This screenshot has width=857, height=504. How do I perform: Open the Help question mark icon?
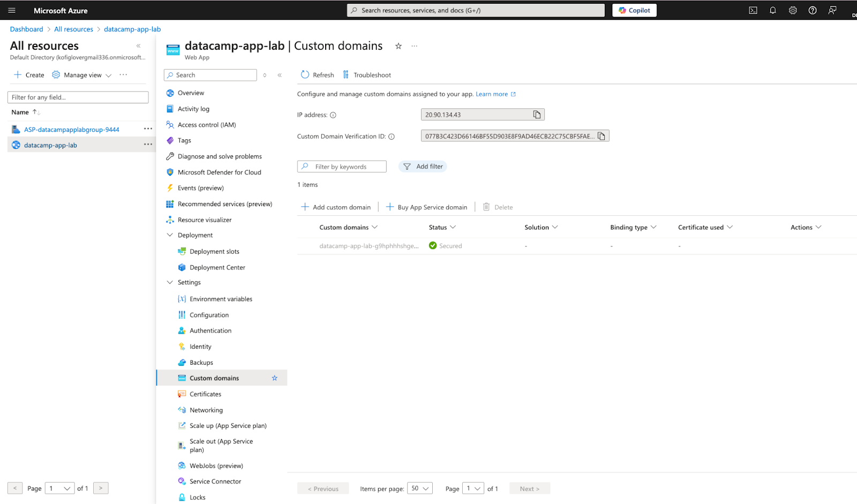click(813, 10)
